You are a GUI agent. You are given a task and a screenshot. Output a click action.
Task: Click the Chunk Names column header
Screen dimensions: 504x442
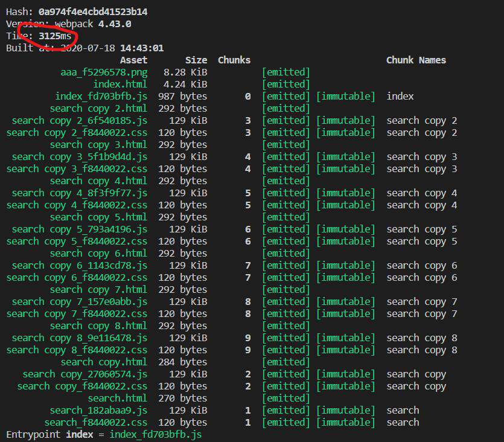416,60
